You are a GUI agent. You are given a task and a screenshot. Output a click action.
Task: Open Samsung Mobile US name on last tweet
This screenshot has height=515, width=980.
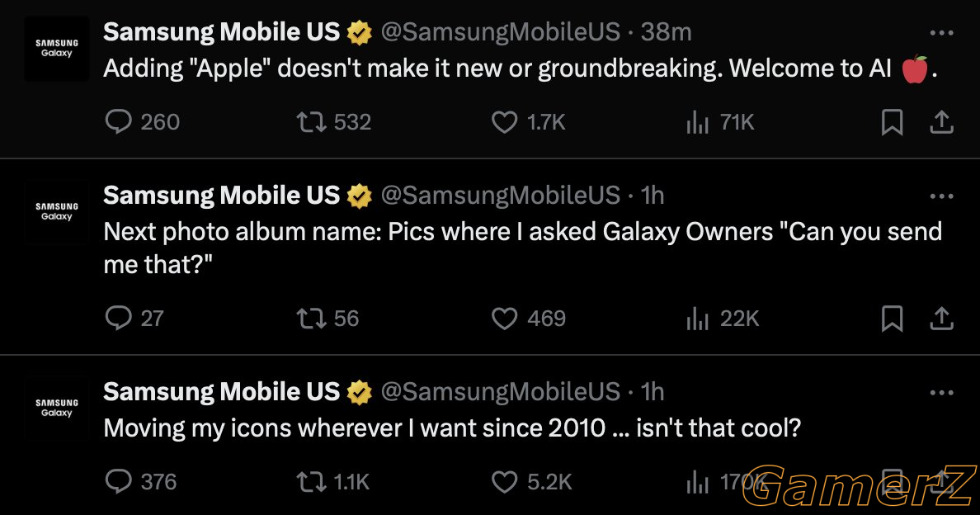(x=222, y=392)
